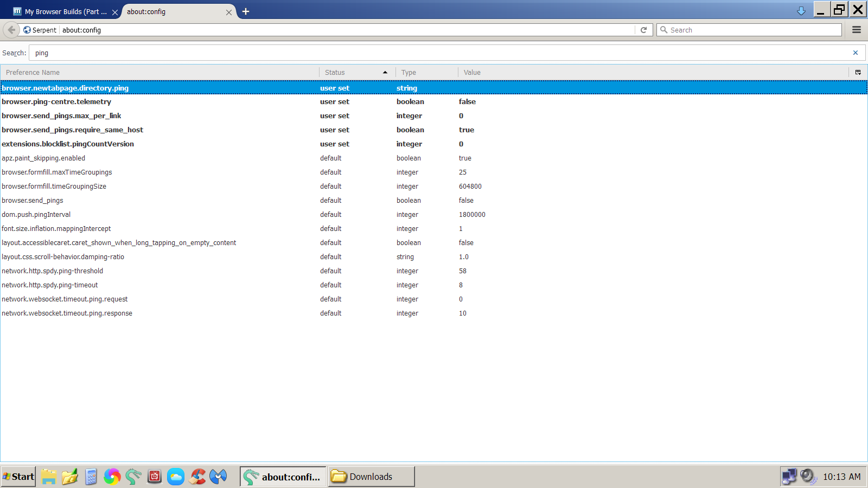Launch file explorer from taskbar
This screenshot has height=488, width=868.
(x=49, y=477)
